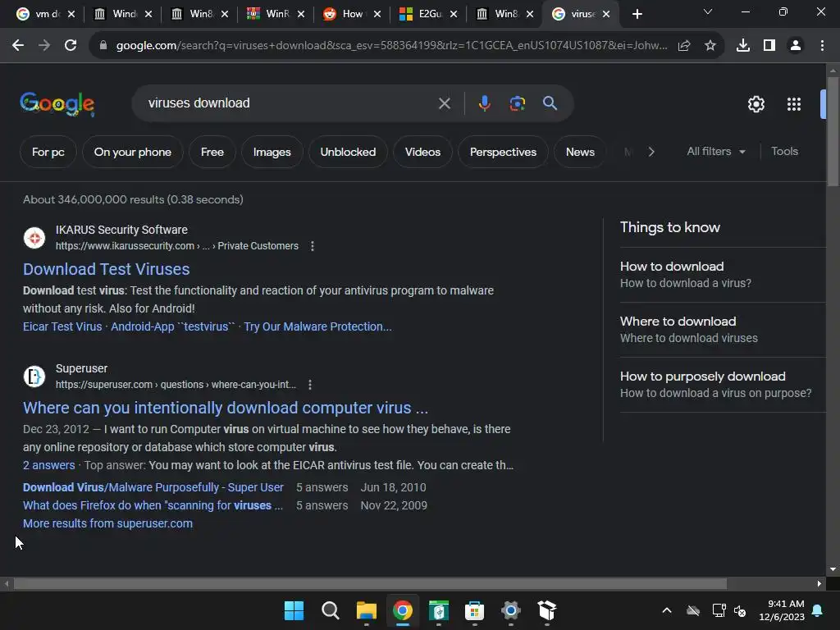Open Download Virus/Malware Purposefully link
Image resolution: width=840 pixels, height=630 pixels.
(x=153, y=487)
